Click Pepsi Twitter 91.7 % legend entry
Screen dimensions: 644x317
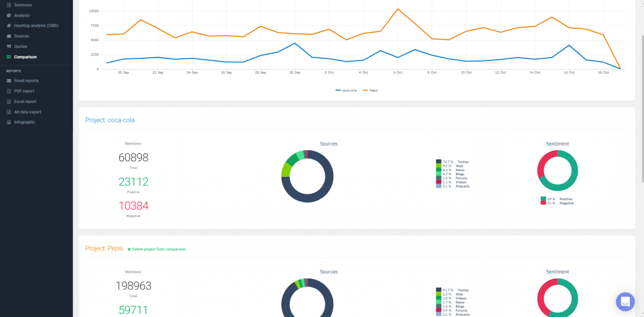coord(452,290)
